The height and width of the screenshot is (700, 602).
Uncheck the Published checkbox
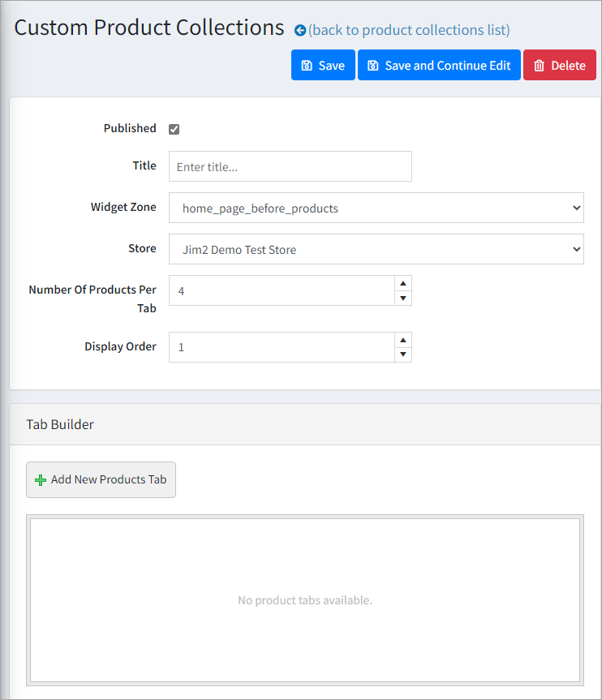pos(174,129)
